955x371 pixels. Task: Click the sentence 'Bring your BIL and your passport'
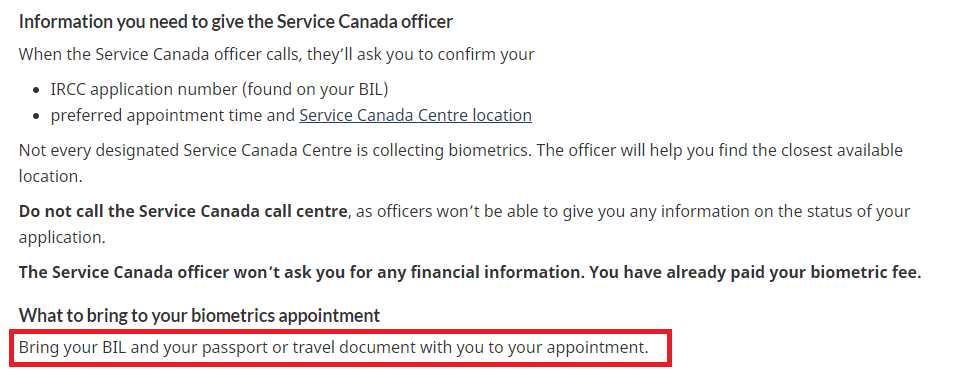click(x=333, y=348)
